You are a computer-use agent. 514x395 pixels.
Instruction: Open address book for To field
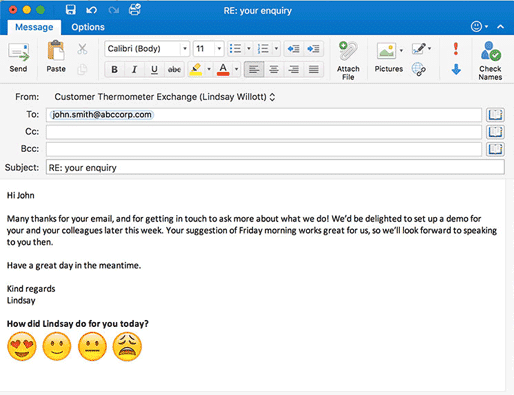coord(495,115)
